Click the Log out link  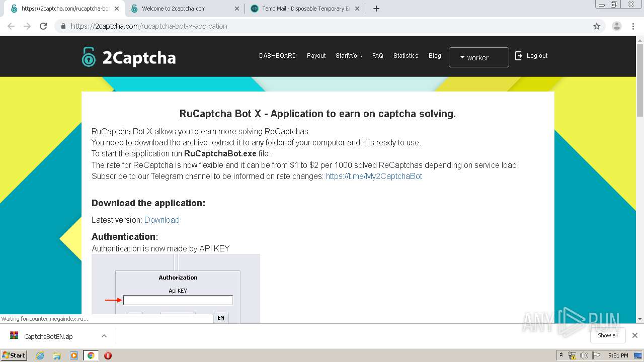(537, 56)
